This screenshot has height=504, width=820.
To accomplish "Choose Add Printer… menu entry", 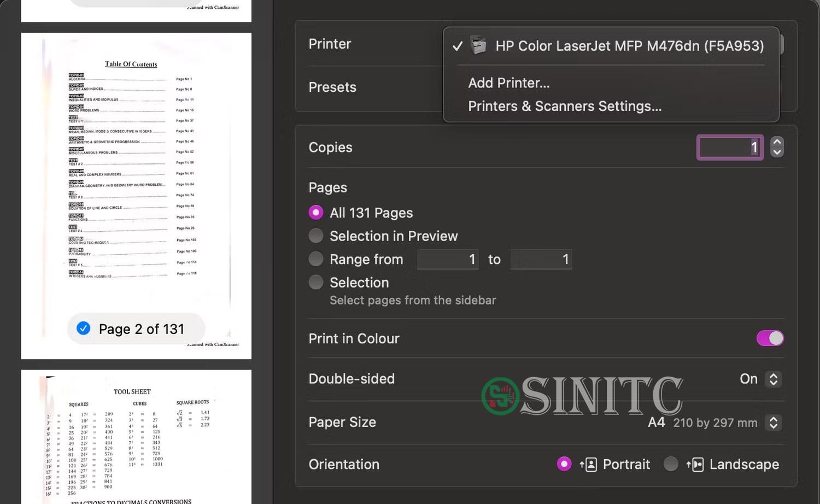I will point(509,83).
